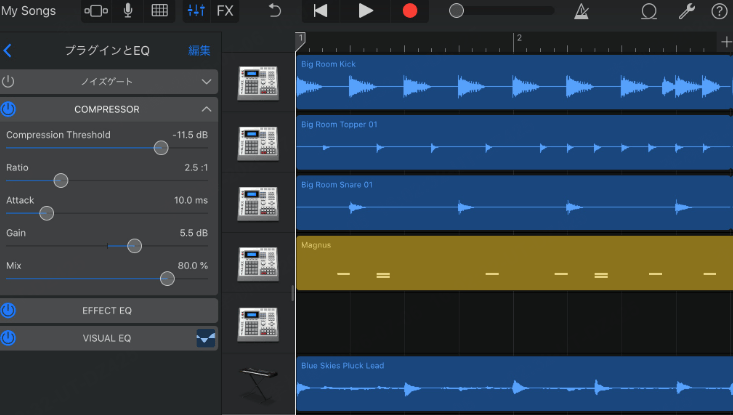Viewport: 733px width, 415px height.
Task: Select the Big Room Topper 01 track icon
Action: [258, 143]
